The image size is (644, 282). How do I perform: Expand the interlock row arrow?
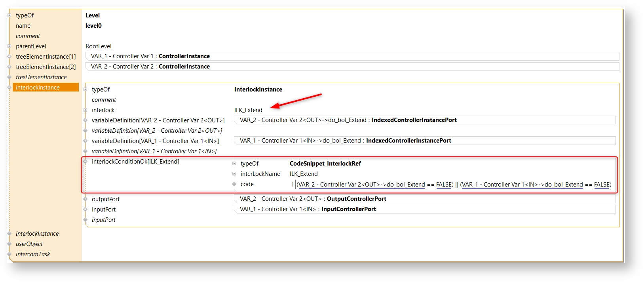point(85,110)
